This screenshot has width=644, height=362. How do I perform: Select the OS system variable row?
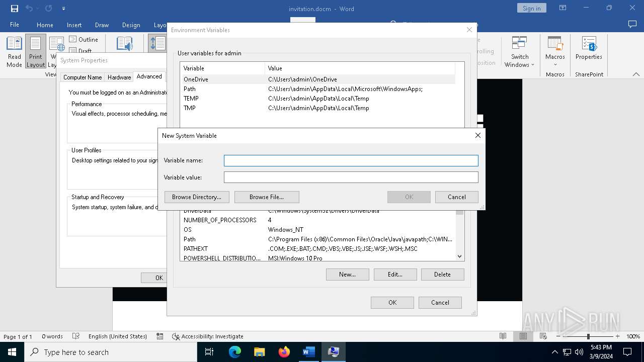(x=317, y=230)
